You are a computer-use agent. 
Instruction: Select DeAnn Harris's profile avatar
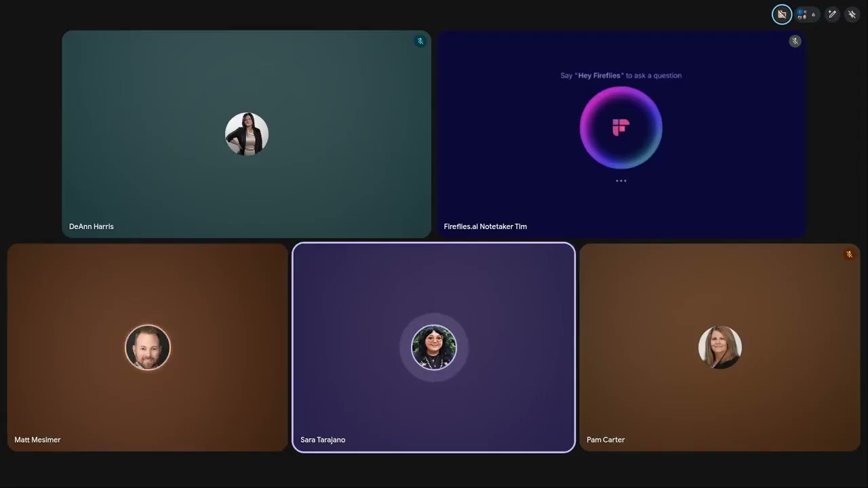coord(247,134)
